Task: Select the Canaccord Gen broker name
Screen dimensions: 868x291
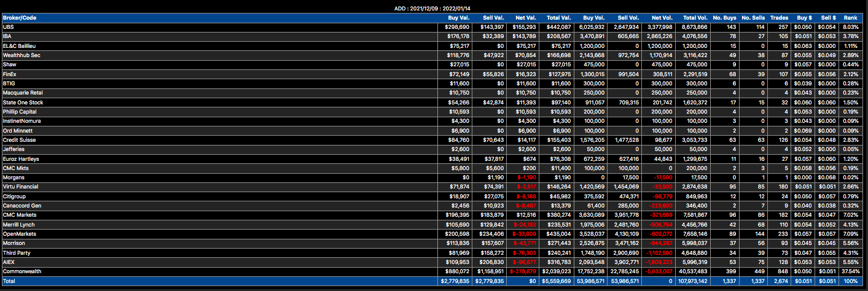Action: 22,205
